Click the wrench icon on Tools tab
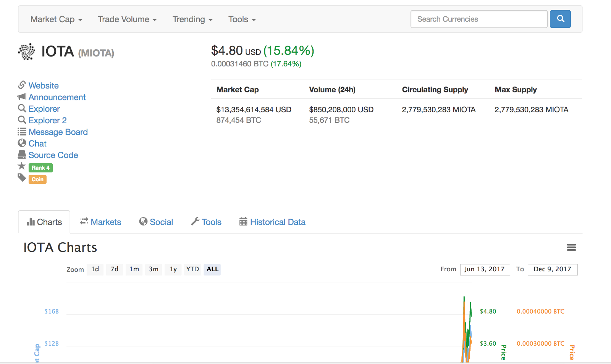This screenshot has height=364, width=611. [195, 221]
